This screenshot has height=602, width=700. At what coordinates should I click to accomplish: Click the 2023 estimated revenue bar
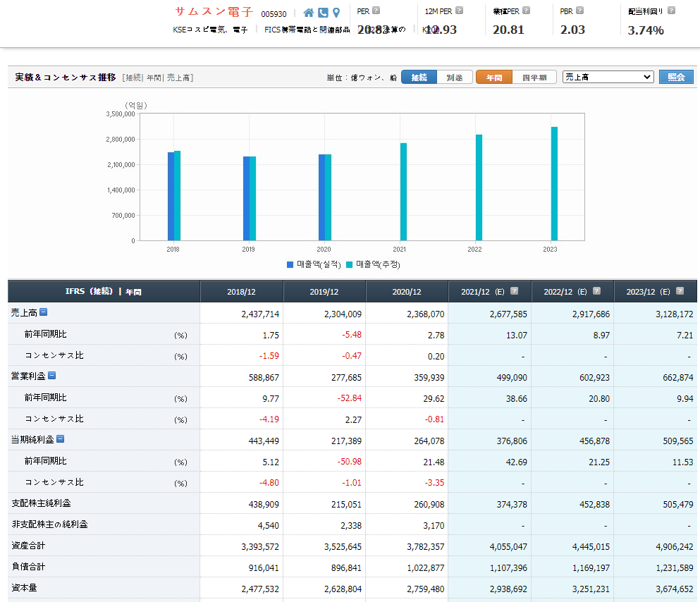pyautogui.click(x=554, y=183)
